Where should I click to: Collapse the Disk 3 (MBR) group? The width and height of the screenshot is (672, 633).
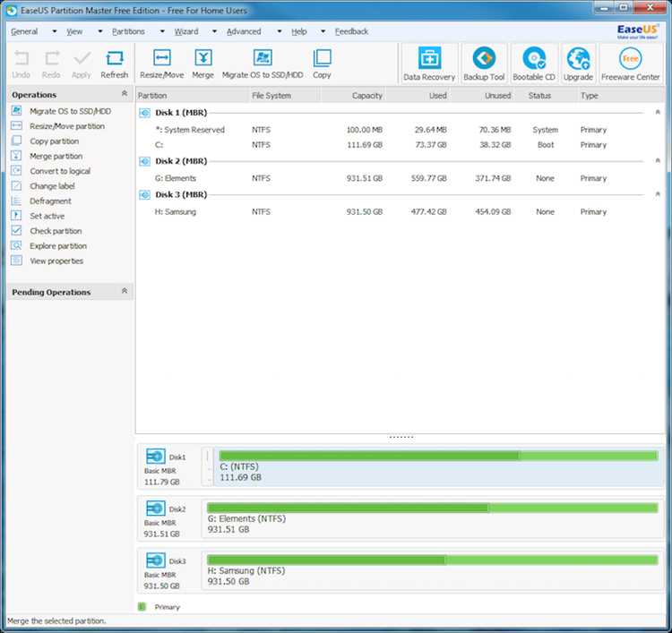pyautogui.click(x=658, y=194)
